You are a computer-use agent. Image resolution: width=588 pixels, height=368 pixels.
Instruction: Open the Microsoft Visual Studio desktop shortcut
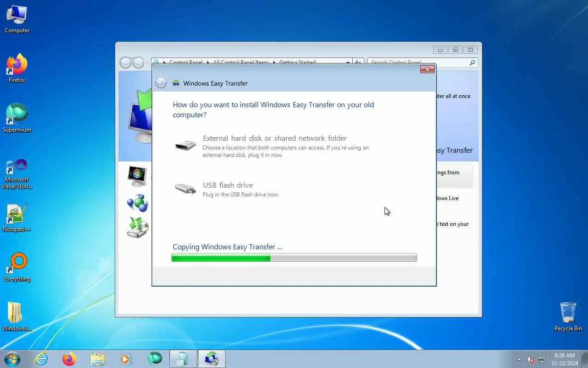(x=17, y=173)
